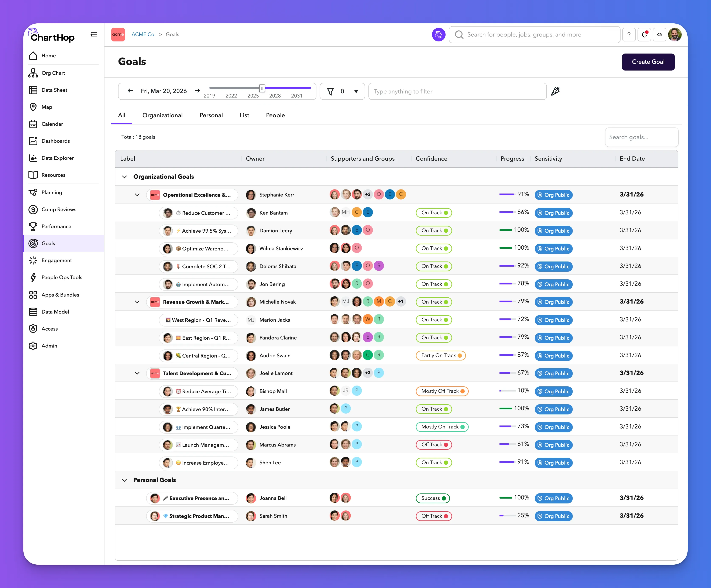This screenshot has width=711, height=588.
Task: Click 2031 on the timeline slider
Action: coord(297,96)
